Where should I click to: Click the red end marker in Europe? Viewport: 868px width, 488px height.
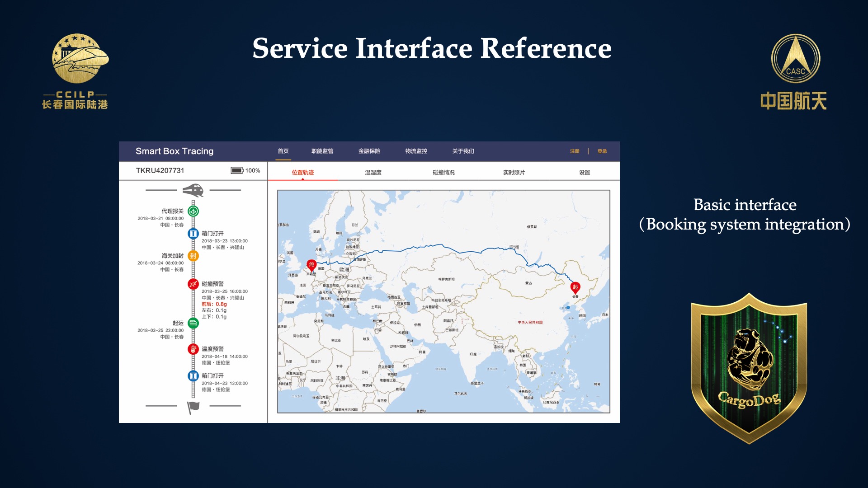(x=311, y=265)
